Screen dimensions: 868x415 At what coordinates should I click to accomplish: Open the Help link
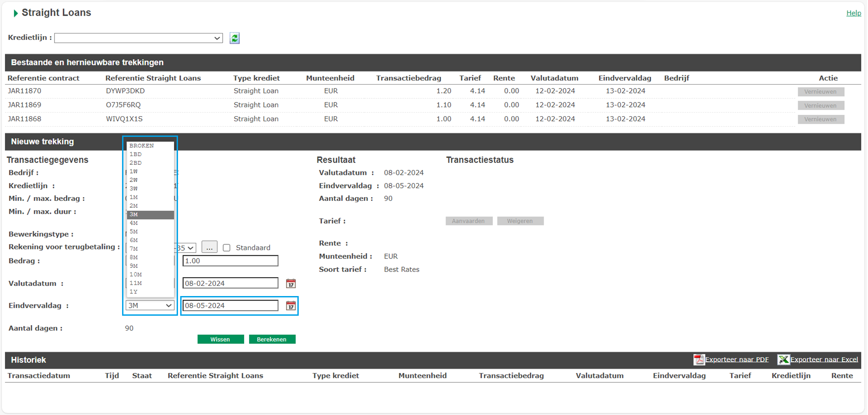[x=853, y=13]
